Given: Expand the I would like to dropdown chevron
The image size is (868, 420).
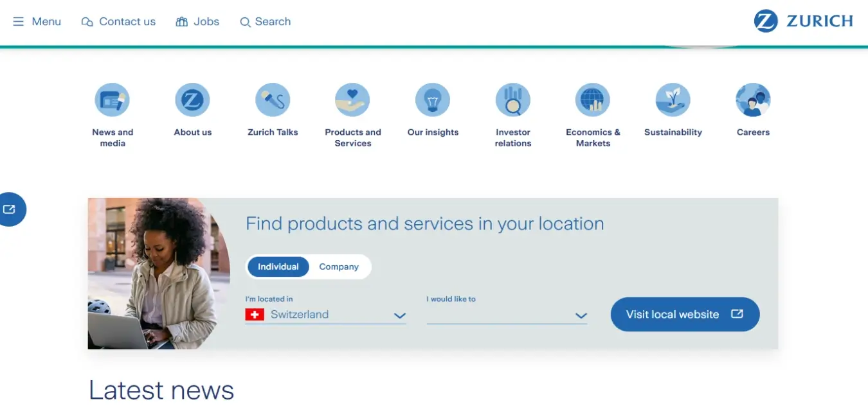Looking at the screenshot, I should pyautogui.click(x=581, y=315).
